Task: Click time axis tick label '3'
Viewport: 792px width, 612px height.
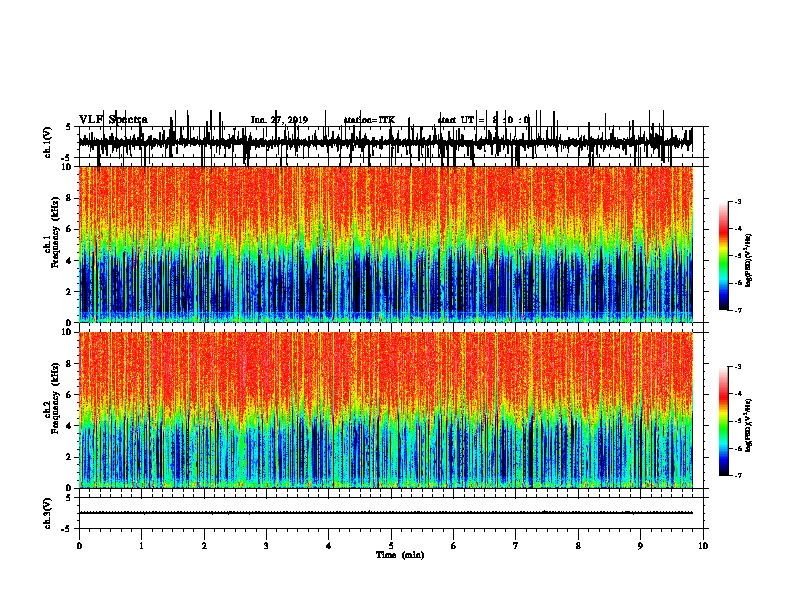Action: 266,546
